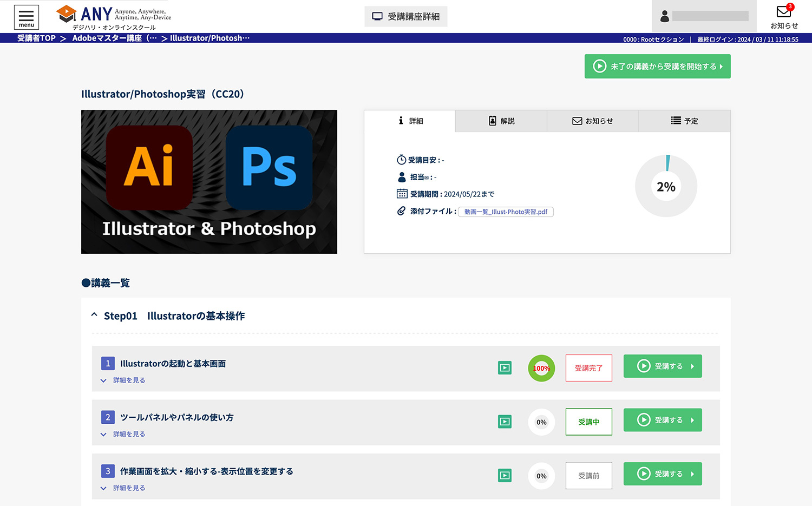The image size is (812, 506).
Task: Switch to the 詳細 tab
Action: [410, 121]
